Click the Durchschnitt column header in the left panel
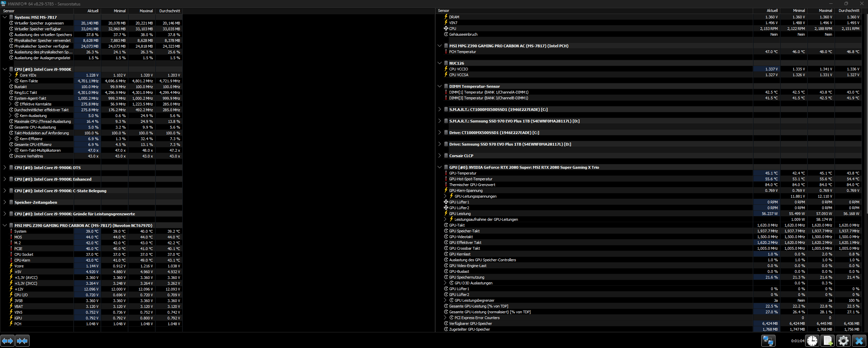 point(169,11)
